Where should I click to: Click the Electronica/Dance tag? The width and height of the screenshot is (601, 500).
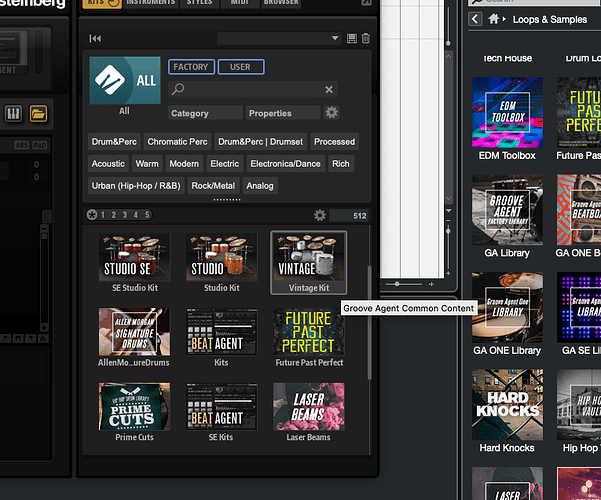pos(286,164)
